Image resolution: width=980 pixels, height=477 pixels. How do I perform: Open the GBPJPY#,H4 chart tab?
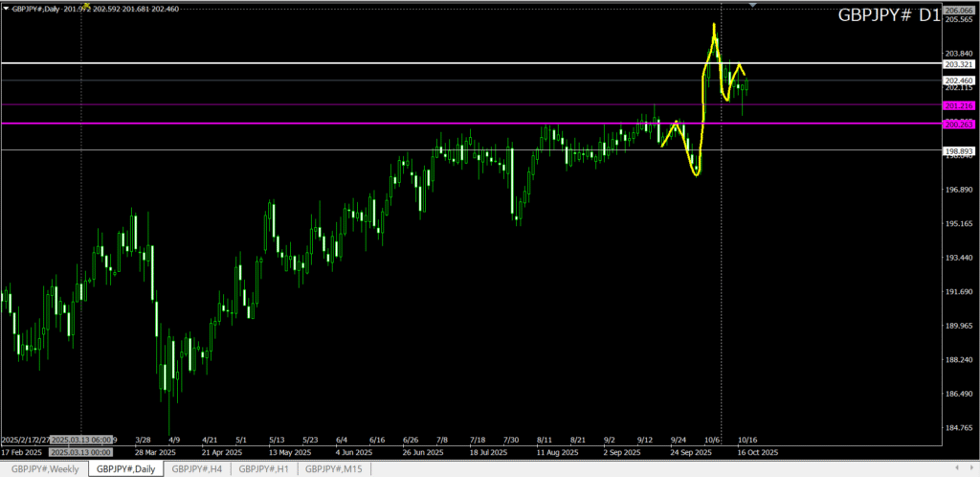197,468
